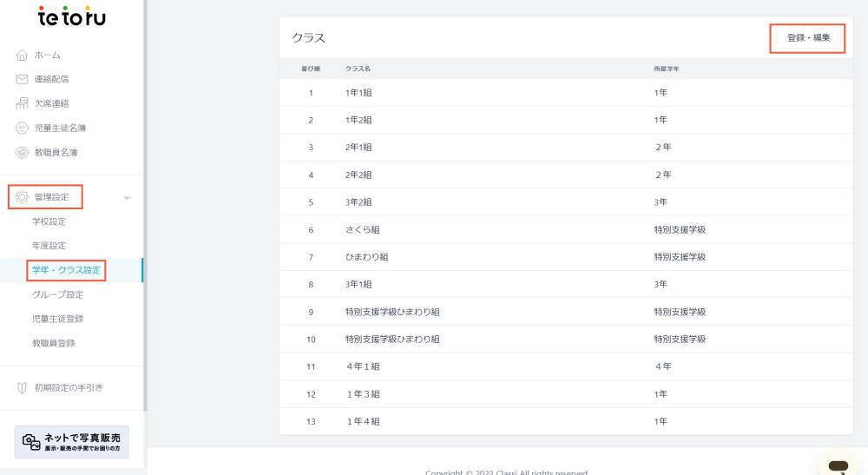868x475 pixels.
Task: Click the 並び順 column header
Action: (311, 69)
